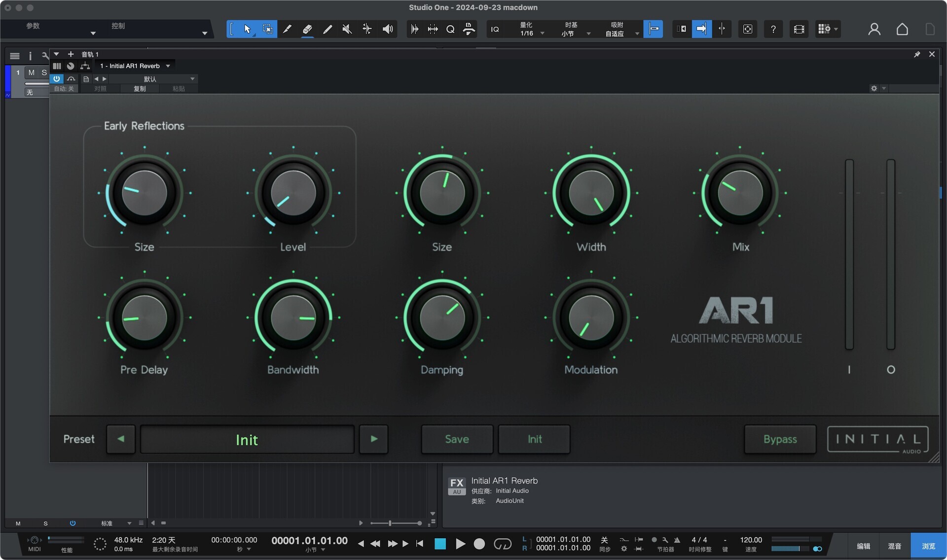Open the 时基 小节 timebase dropdown
The image size is (947, 560).
coord(575,29)
